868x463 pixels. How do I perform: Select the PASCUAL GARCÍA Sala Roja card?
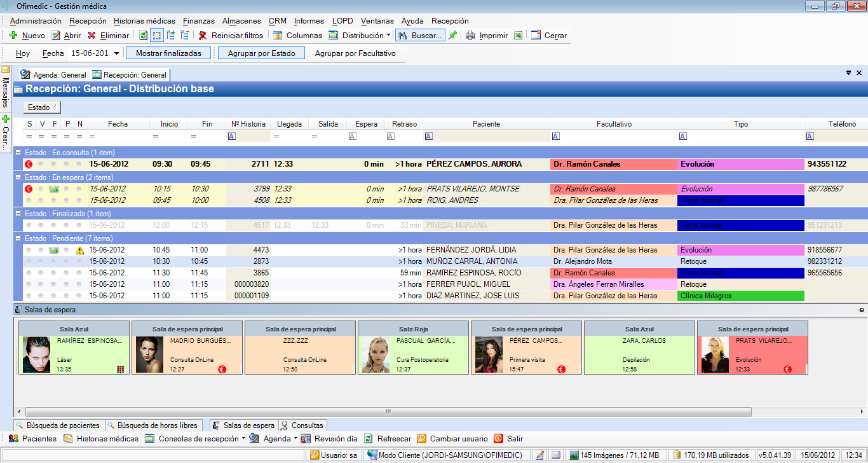(x=413, y=347)
